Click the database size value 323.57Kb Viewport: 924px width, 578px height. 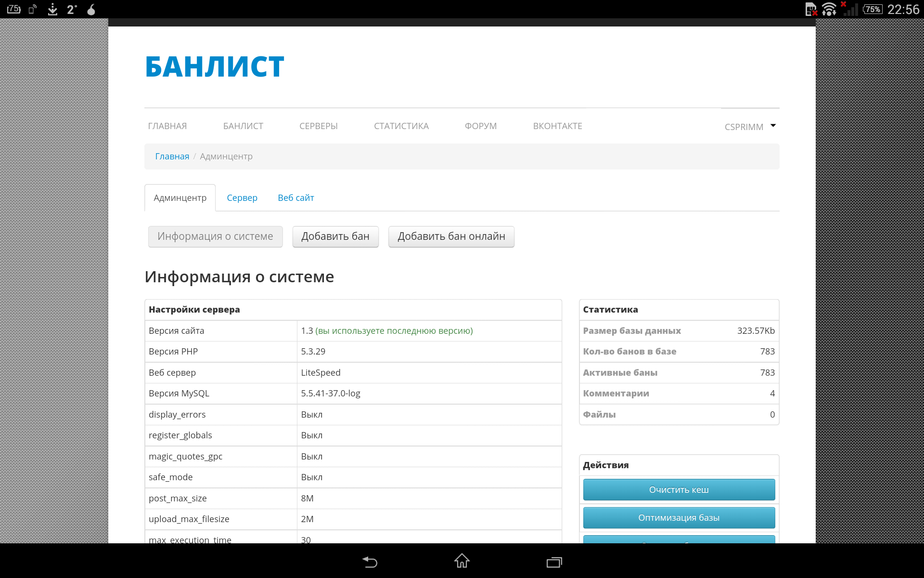[756, 331]
